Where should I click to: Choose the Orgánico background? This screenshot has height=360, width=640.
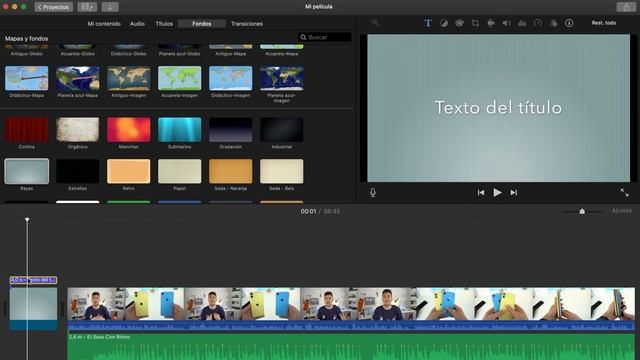(x=78, y=129)
